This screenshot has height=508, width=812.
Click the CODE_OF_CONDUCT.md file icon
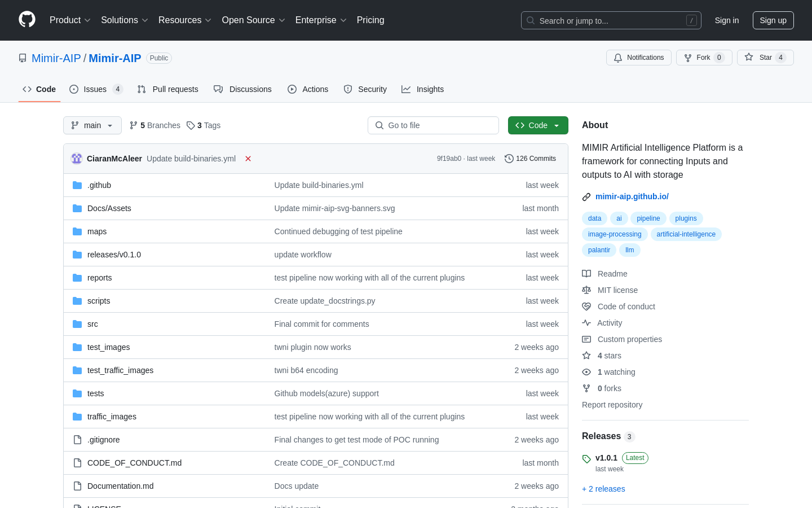(x=77, y=463)
